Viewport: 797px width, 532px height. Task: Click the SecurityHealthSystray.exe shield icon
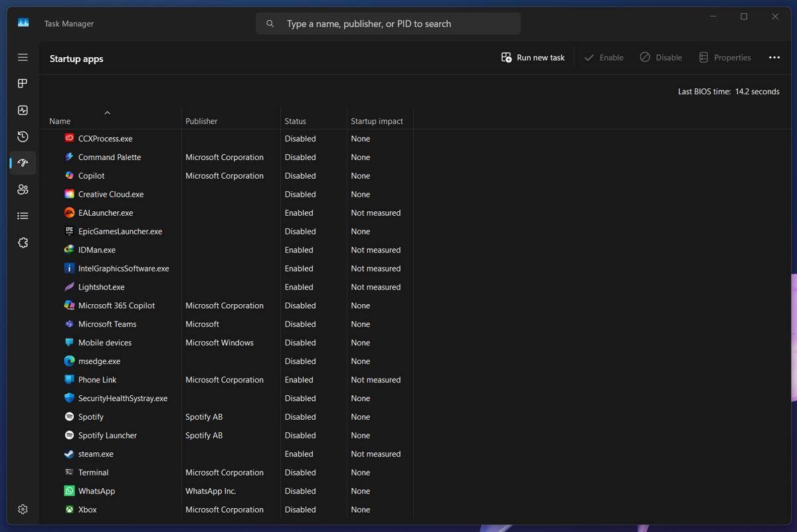tap(69, 399)
